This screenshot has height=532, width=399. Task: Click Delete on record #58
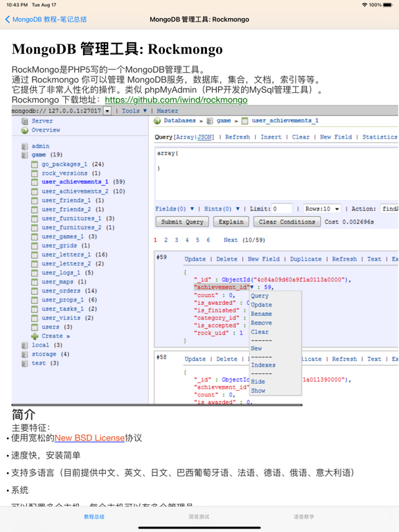point(227,359)
